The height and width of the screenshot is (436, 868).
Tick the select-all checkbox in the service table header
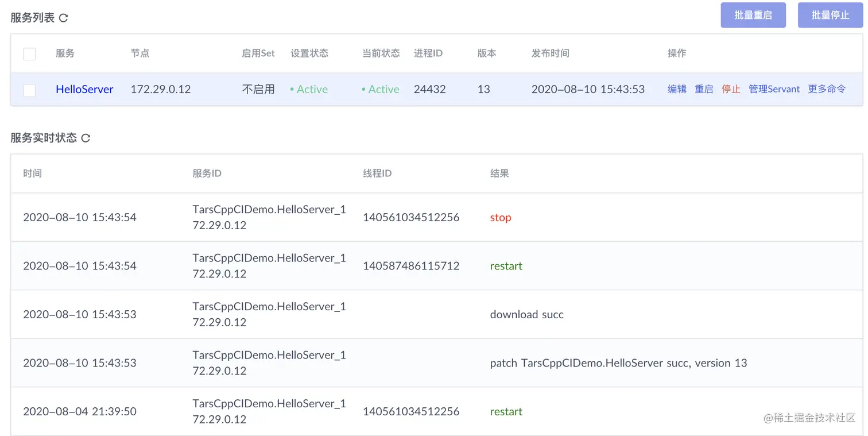pos(29,54)
